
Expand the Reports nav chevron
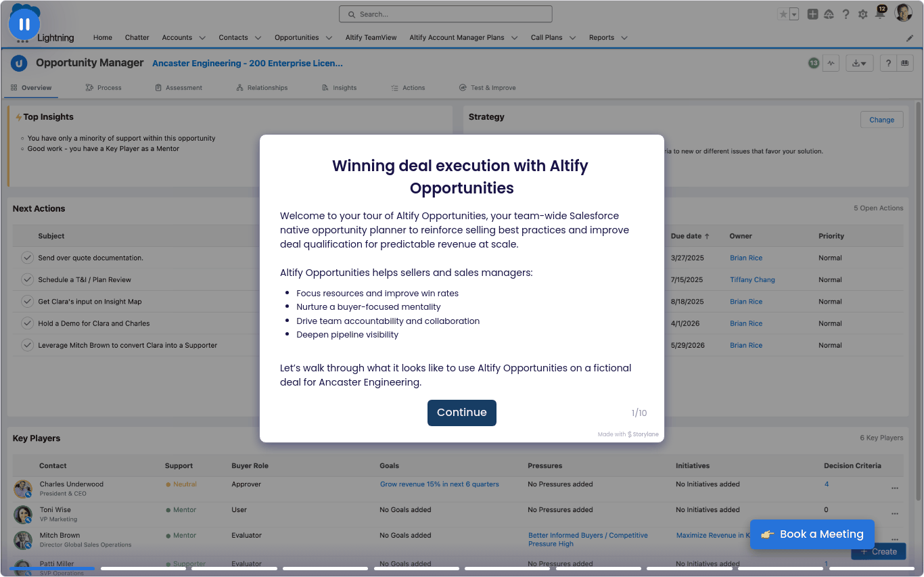[x=624, y=38]
